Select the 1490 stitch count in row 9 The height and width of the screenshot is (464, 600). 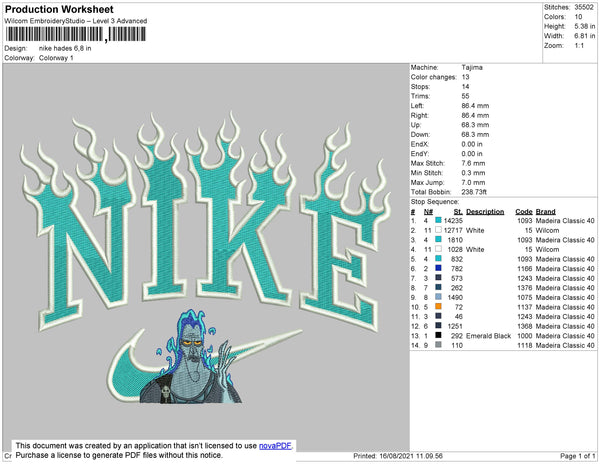click(x=455, y=297)
